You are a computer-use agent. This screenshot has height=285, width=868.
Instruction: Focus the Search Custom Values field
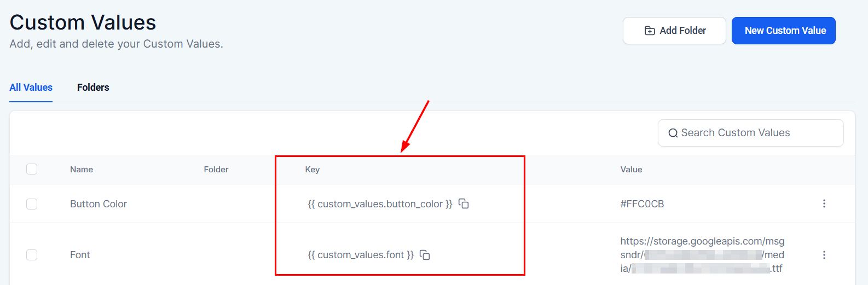[755, 133]
